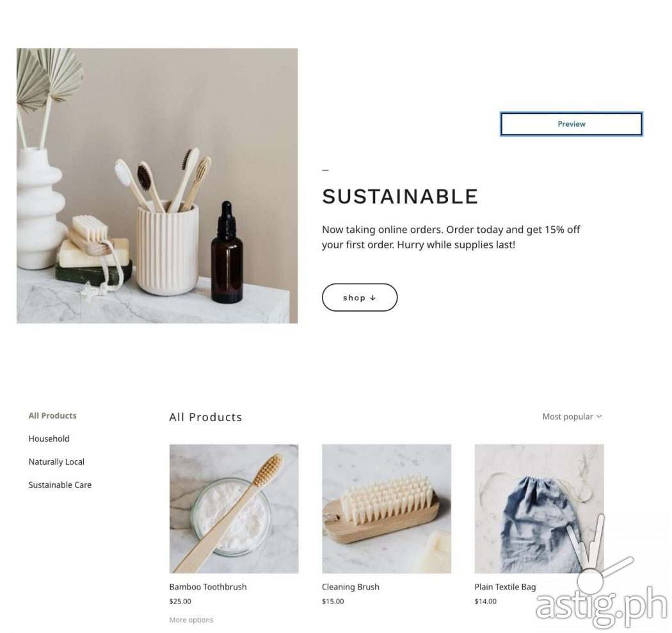Click the Cleaning Brush title link
672x633 pixels.
pyautogui.click(x=351, y=587)
